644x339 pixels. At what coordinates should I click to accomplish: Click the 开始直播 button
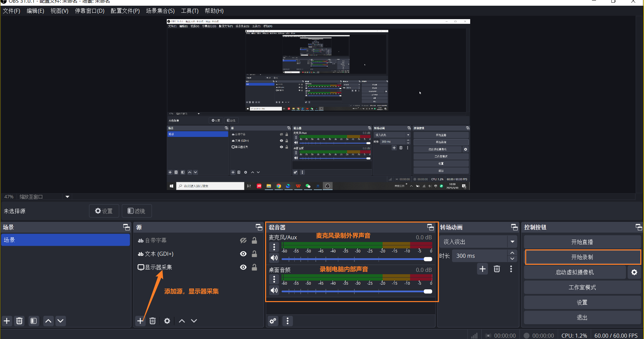click(x=582, y=242)
